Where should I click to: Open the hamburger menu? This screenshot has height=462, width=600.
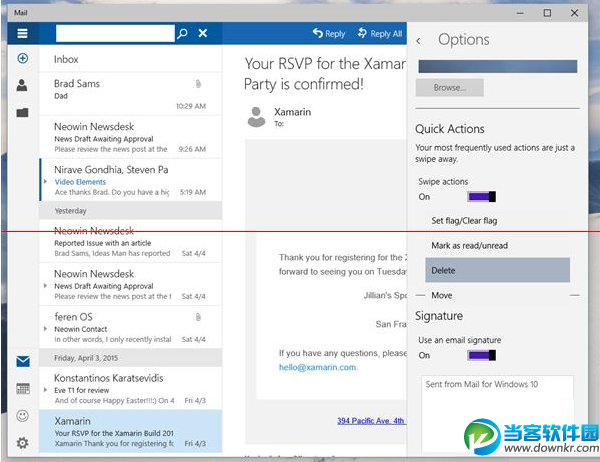tap(23, 33)
